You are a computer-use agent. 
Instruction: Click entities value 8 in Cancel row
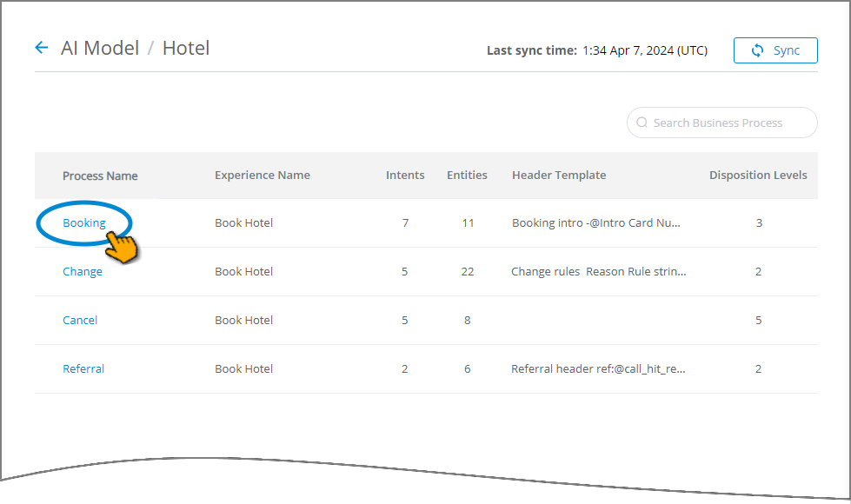coord(468,320)
